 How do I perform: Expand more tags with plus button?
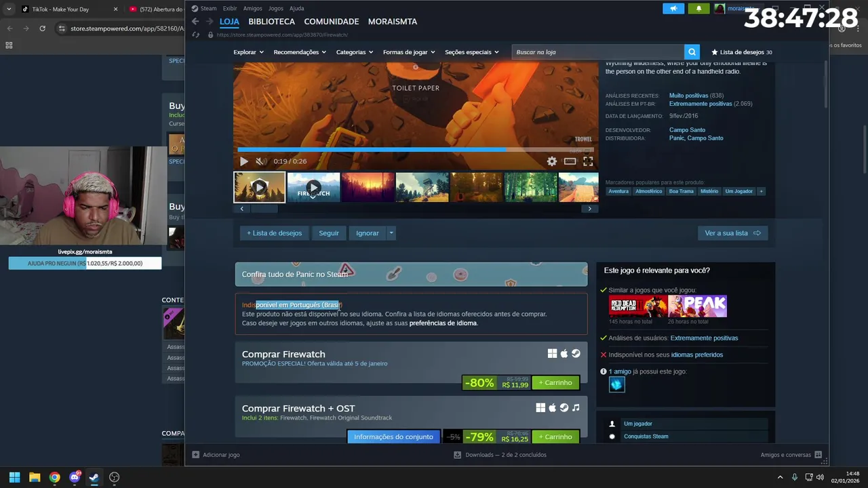(x=761, y=191)
